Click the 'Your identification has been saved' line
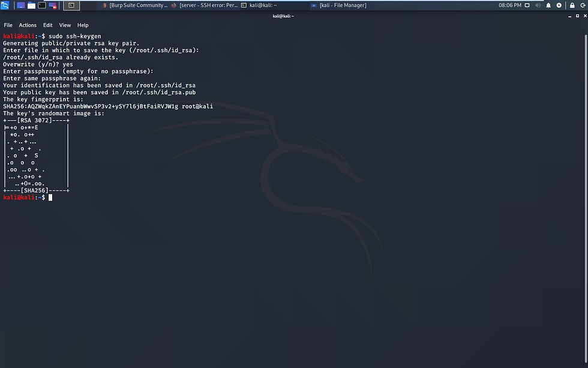The height and width of the screenshot is (368, 588). (x=100, y=85)
